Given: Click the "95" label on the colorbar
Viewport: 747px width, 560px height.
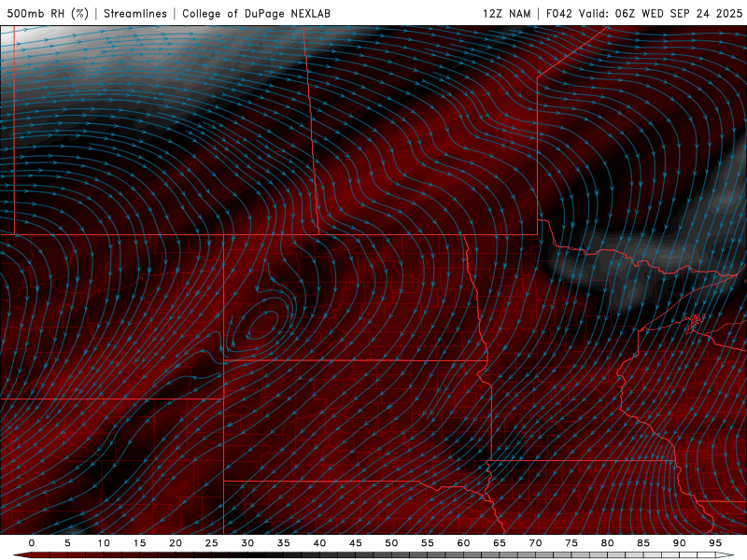Looking at the screenshot, I should pyautogui.click(x=715, y=543).
